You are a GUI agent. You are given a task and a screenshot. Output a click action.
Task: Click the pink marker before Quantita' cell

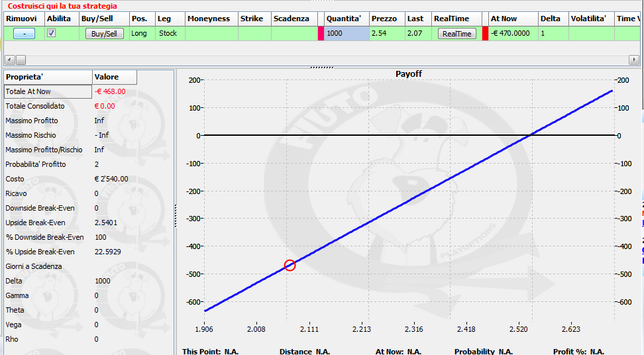321,33
